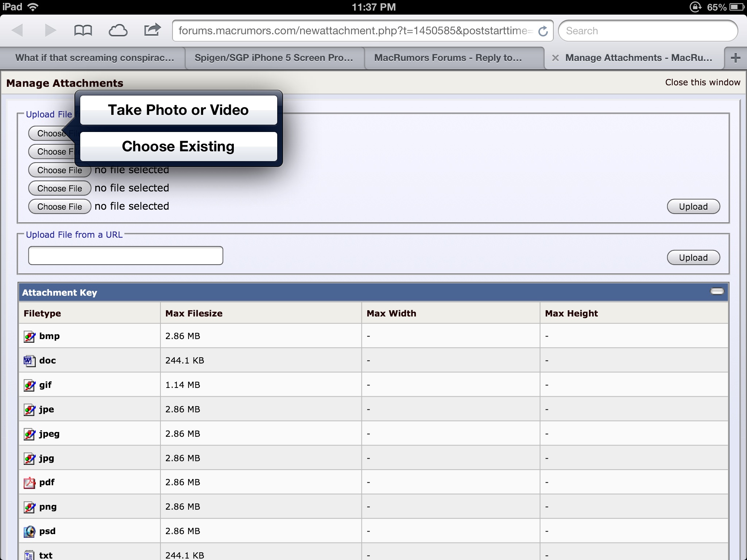Tap the share arrow icon
Image resolution: width=747 pixels, height=560 pixels.
(152, 30)
